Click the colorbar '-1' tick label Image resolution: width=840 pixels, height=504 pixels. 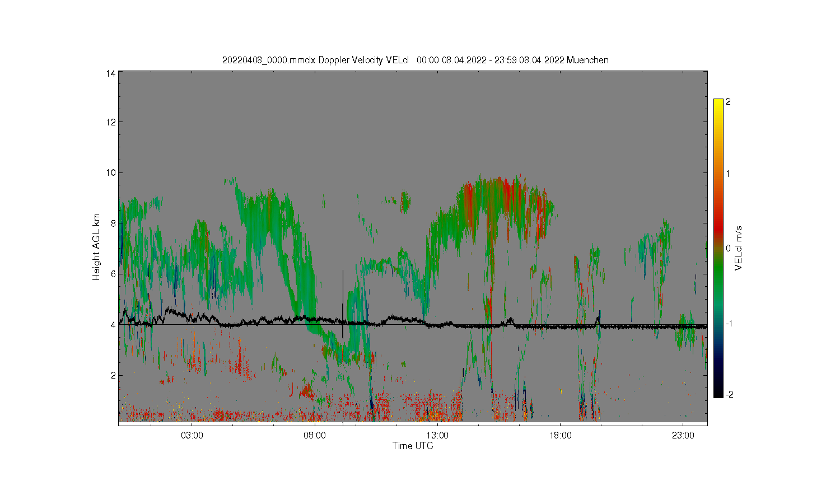tap(729, 324)
